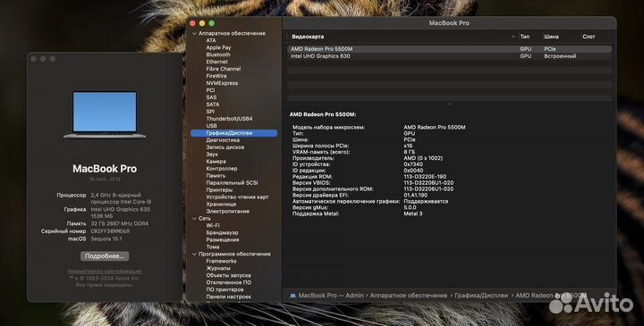
Task: Select Панели настроек in the sidebar
Action: pyautogui.click(x=228, y=297)
